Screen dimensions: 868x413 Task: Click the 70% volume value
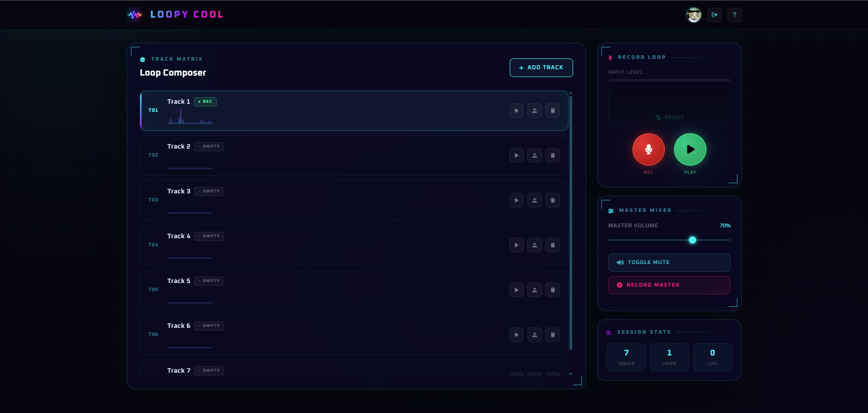(725, 226)
